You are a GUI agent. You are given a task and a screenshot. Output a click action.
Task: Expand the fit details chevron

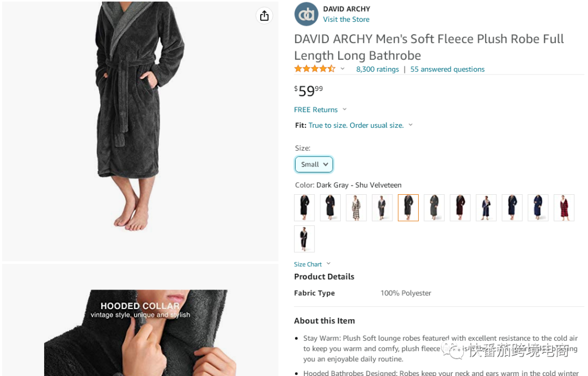click(411, 125)
